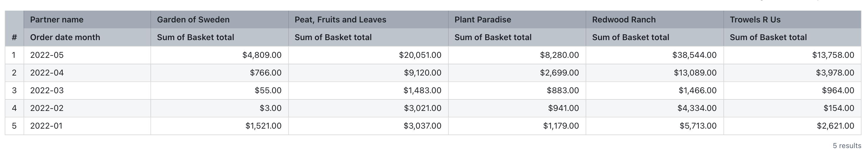
Task: Select row number 4
Action: tap(14, 108)
